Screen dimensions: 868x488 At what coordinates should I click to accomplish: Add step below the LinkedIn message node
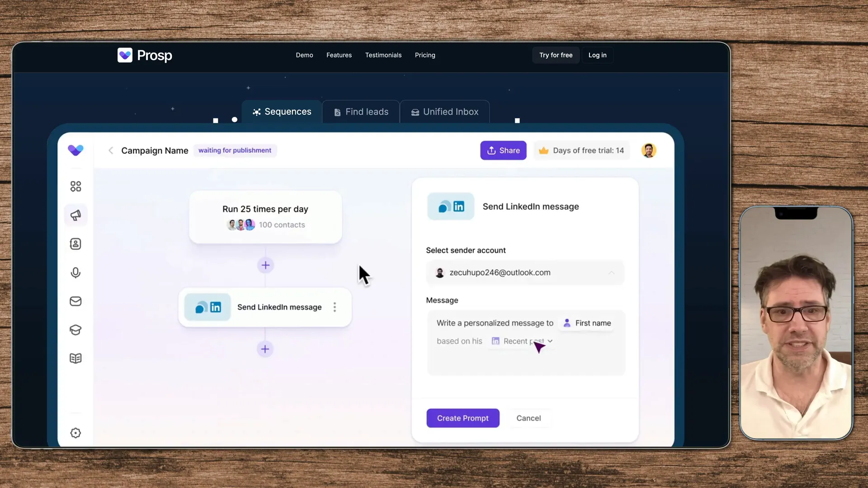click(x=265, y=349)
